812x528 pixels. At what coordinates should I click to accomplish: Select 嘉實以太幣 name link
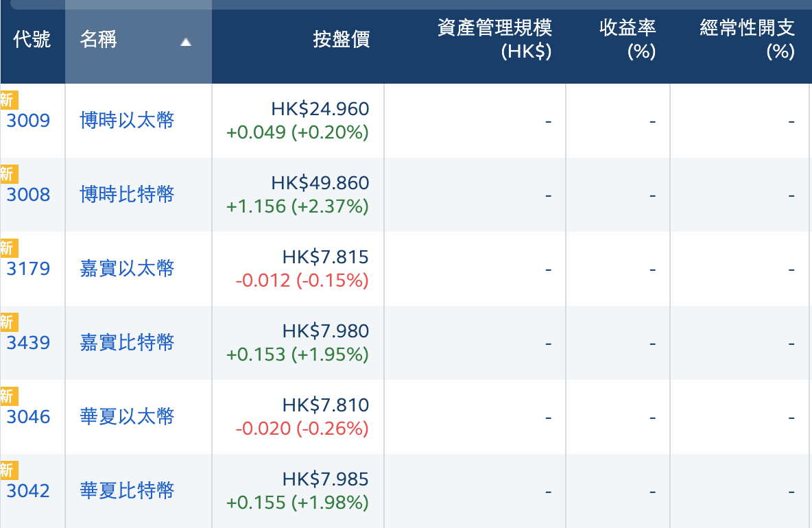(128, 269)
